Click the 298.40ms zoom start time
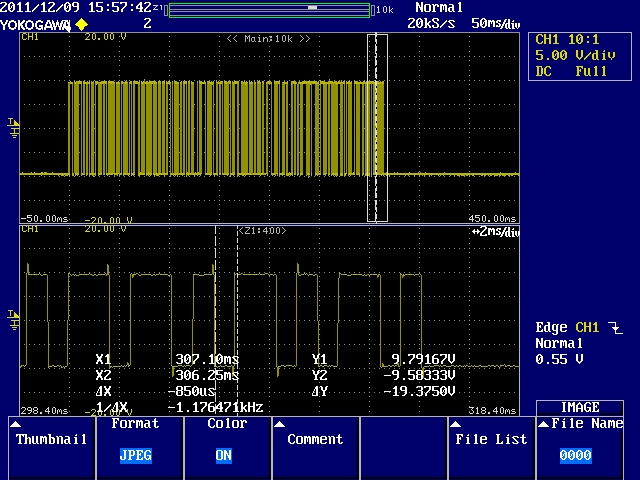Screen dimensions: 640x480 pos(44,411)
